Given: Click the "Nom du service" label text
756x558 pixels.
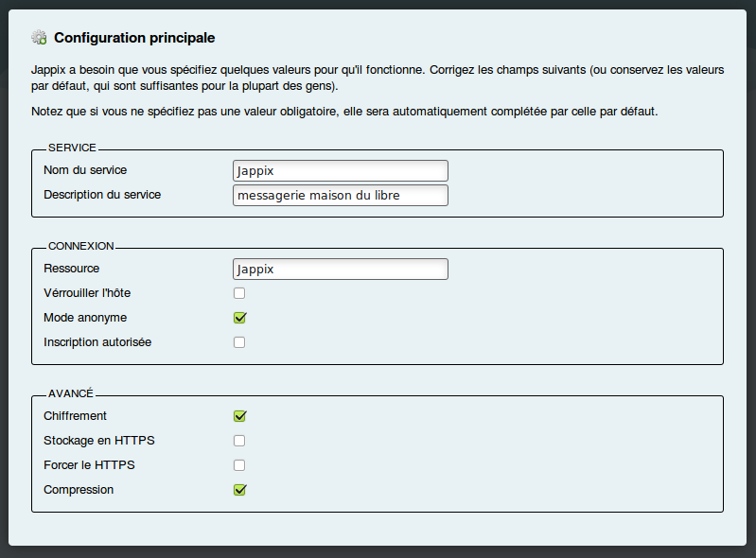Looking at the screenshot, I should (x=85, y=170).
